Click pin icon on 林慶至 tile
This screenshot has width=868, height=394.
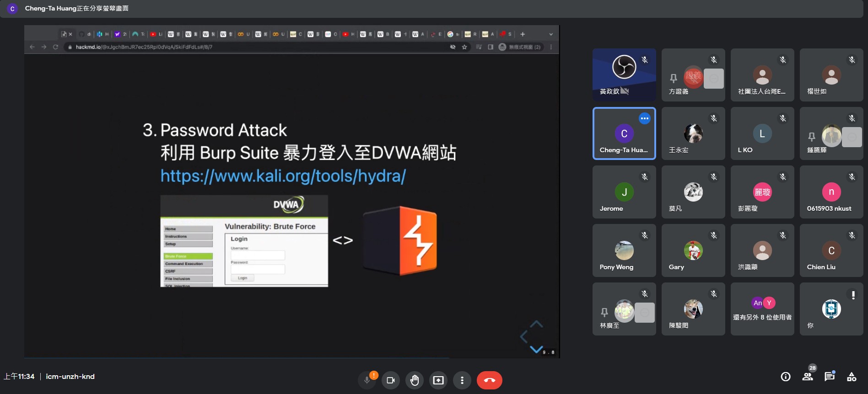[604, 313]
